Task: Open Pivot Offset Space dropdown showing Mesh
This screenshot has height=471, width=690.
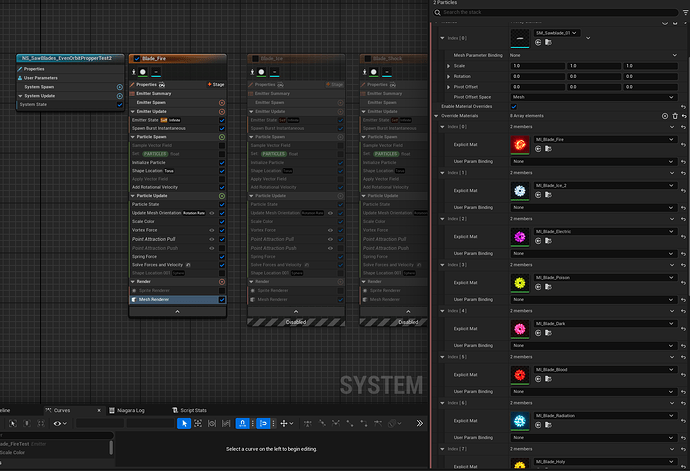Action: coord(593,97)
